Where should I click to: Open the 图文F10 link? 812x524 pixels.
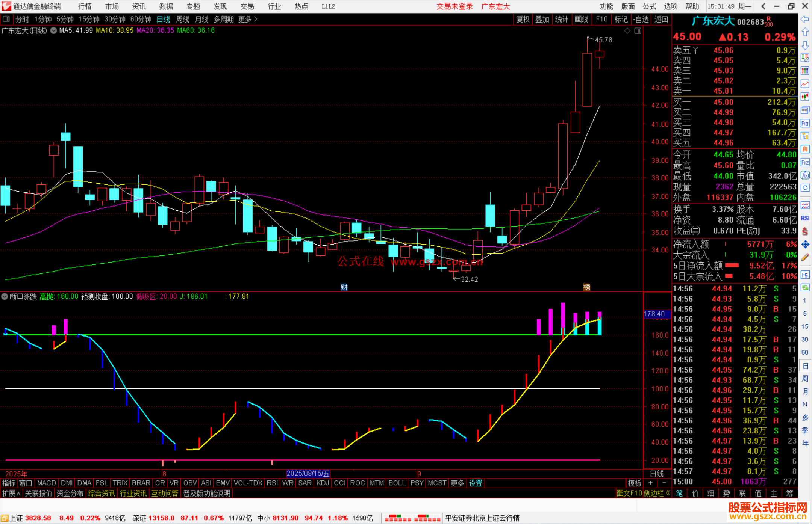629,493
